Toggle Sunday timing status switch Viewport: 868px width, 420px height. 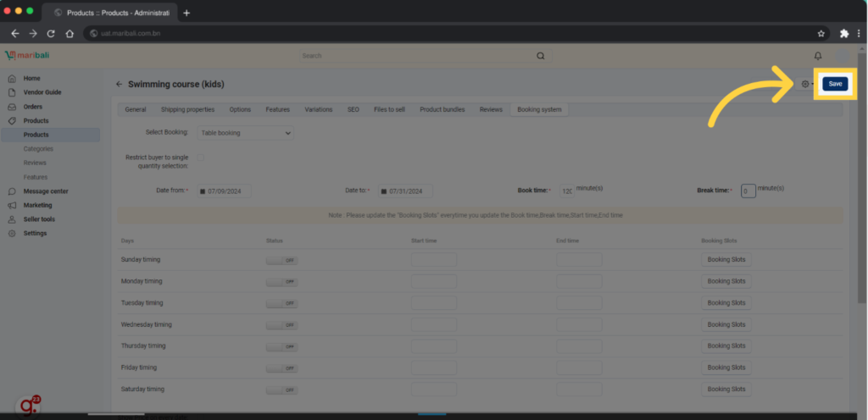[281, 260]
